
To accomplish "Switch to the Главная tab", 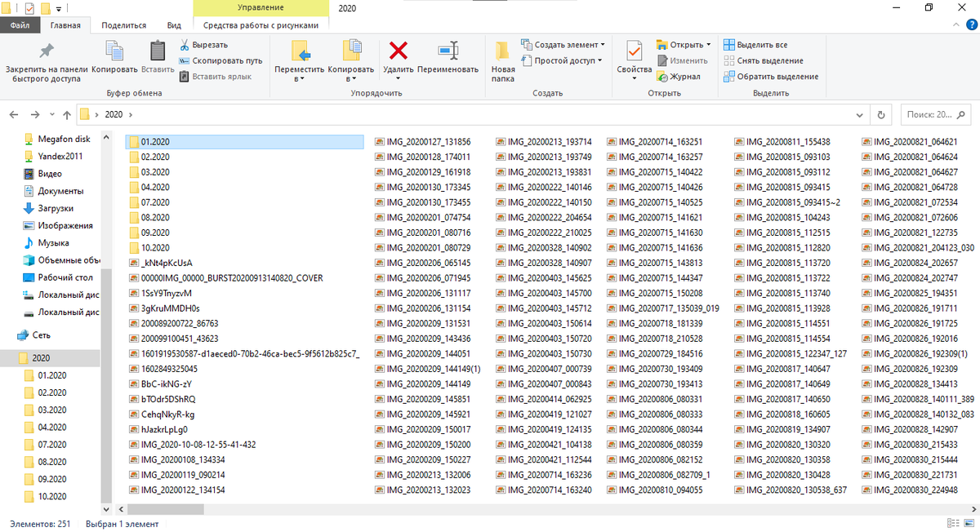I will [65, 25].
